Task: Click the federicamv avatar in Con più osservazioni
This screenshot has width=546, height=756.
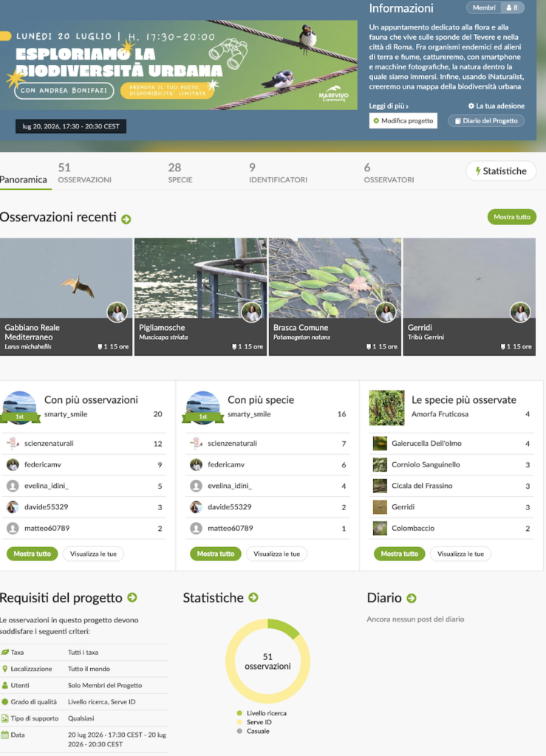Action: click(x=13, y=465)
